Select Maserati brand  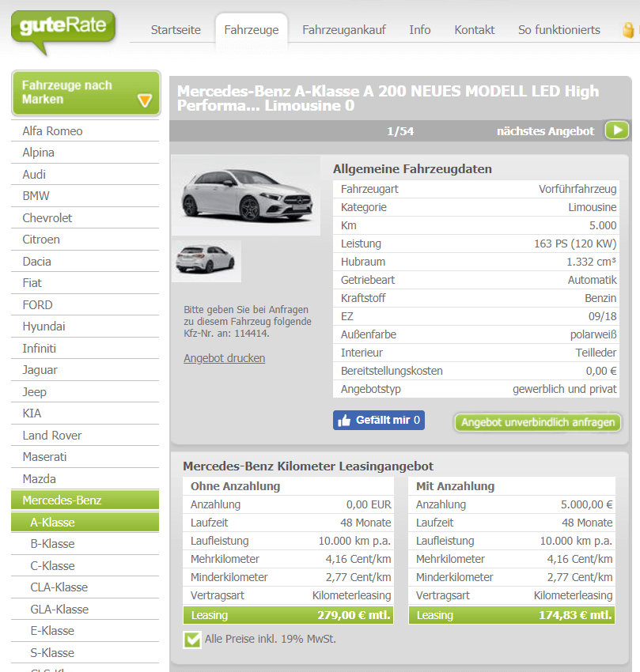85,457
